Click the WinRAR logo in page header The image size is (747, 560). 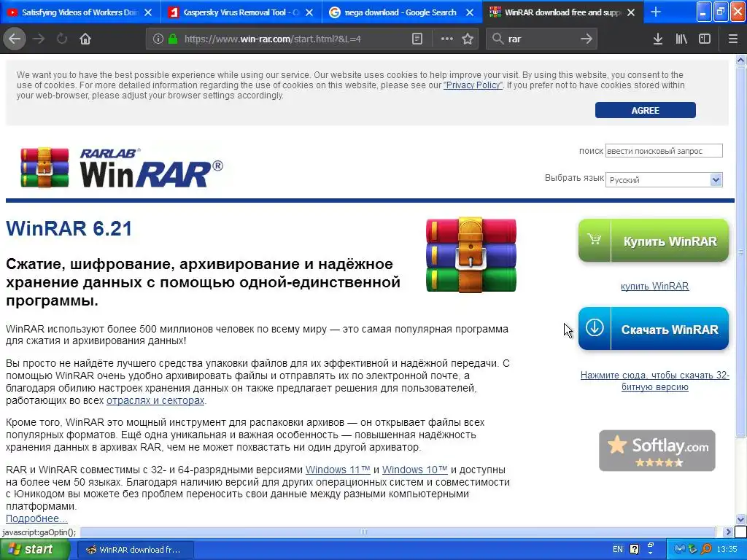coord(122,168)
